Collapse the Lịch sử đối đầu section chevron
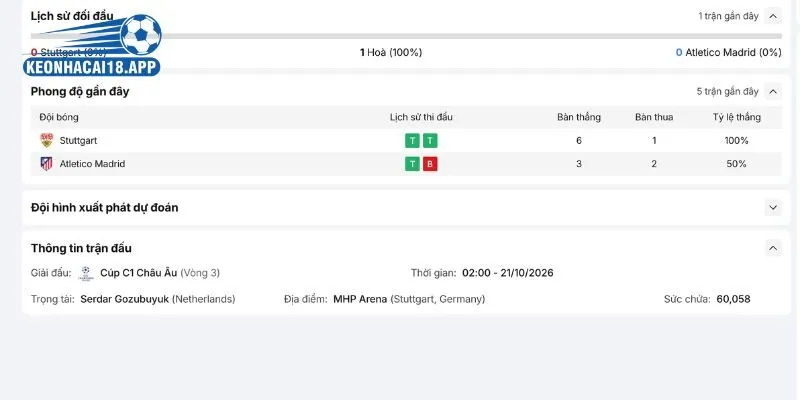The height and width of the screenshot is (400, 800). click(x=773, y=16)
